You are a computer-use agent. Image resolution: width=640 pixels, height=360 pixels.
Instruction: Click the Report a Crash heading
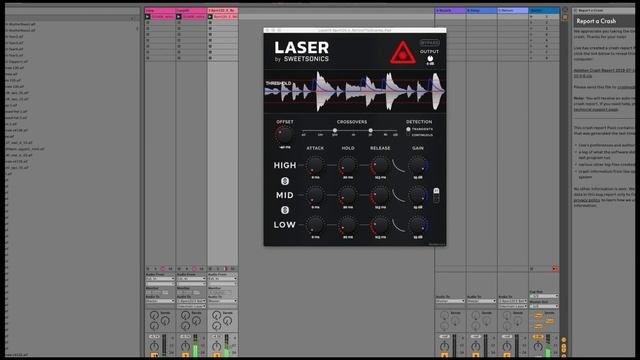[596, 21]
